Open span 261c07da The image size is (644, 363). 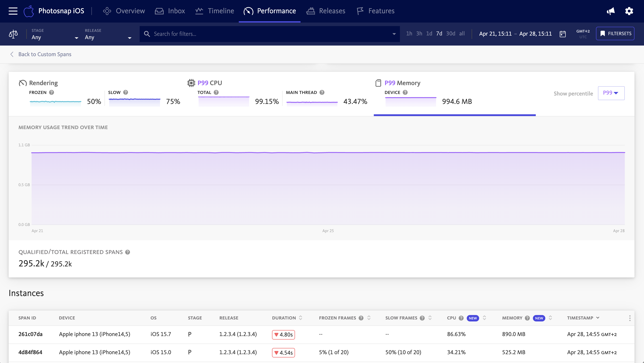pos(30,334)
